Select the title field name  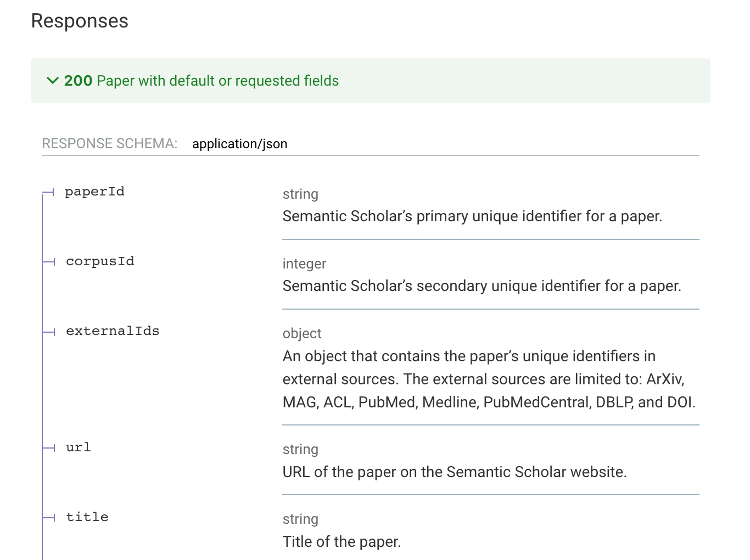click(x=87, y=517)
